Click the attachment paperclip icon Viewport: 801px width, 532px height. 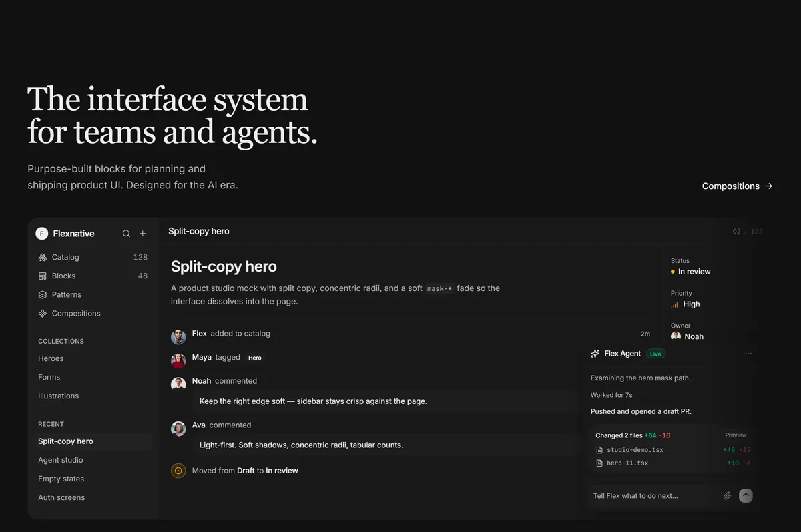pyautogui.click(x=727, y=495)
